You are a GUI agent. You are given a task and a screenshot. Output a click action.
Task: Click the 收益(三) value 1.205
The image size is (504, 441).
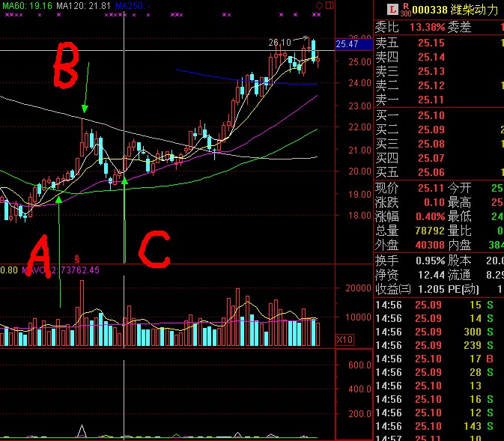pyautogui.click(x=431, y=289)
